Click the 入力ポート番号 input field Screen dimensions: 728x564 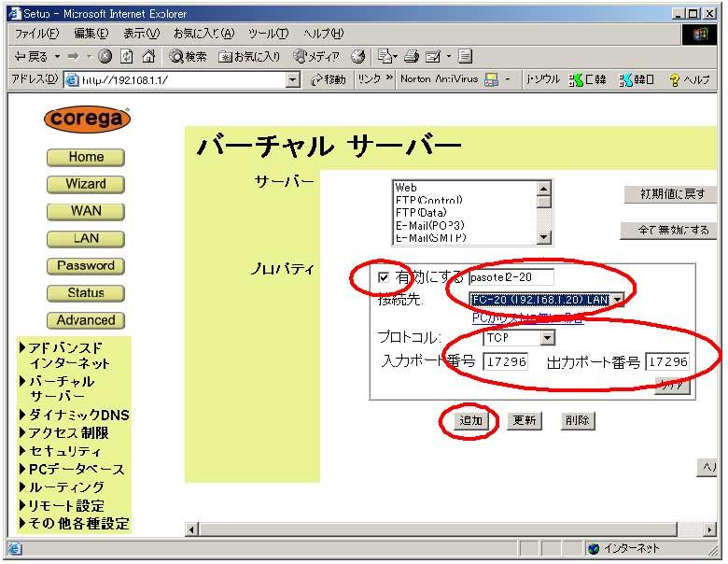505,361
